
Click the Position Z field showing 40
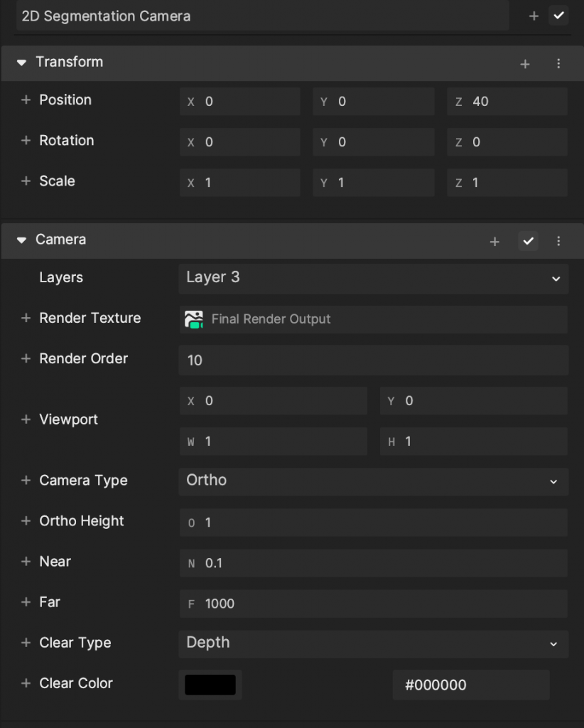(507, 101)
